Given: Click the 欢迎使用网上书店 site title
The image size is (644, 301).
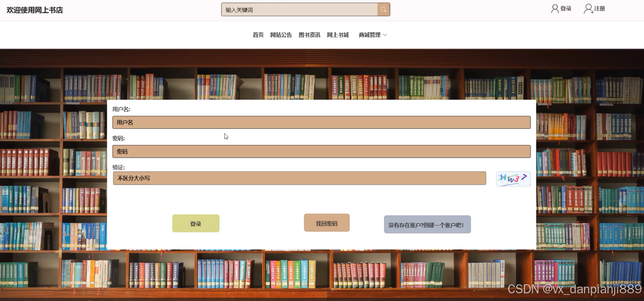Looking at the screenshot, I should (35, 10).
